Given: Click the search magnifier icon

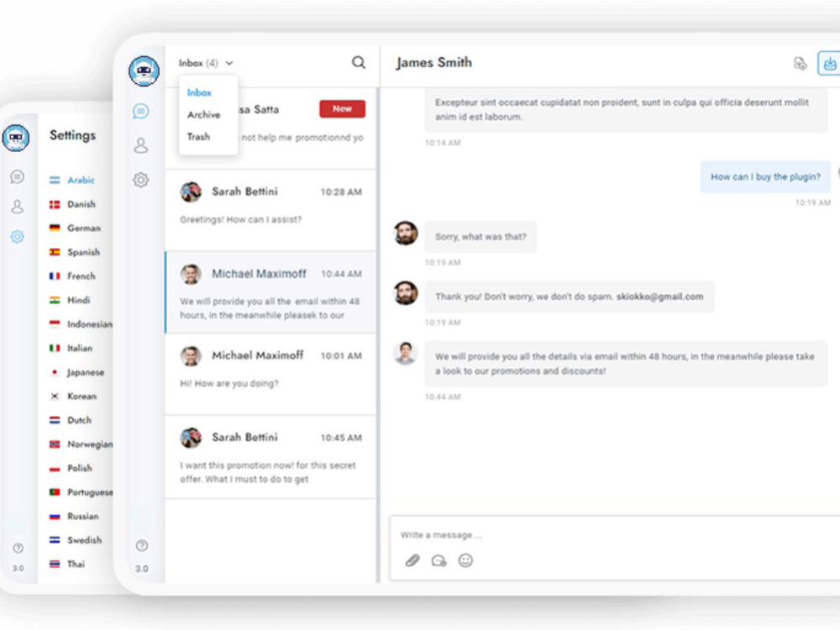Looking at the screenshot, I should [359, 63].
